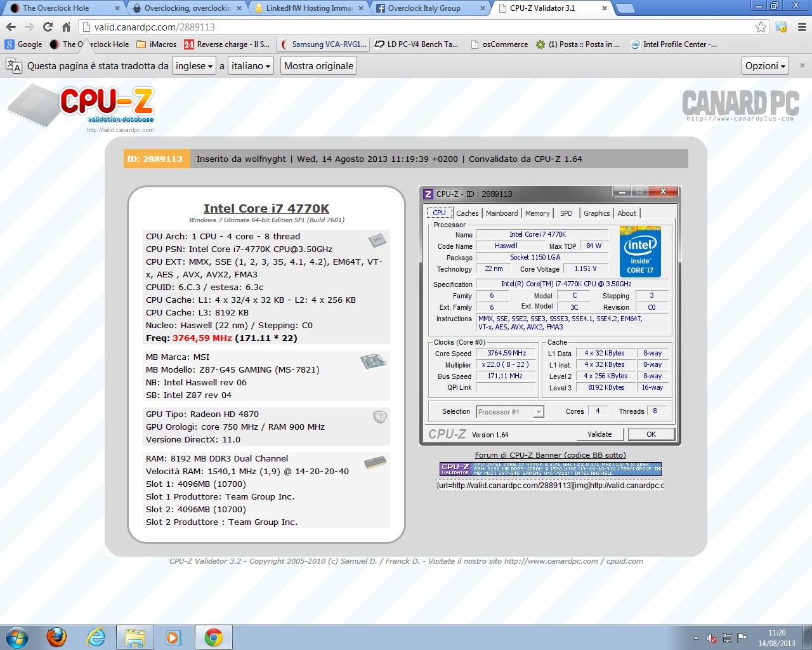Open a new browser tab
The height and width of the screenshot is (650, 812).
tap(625, 8)
